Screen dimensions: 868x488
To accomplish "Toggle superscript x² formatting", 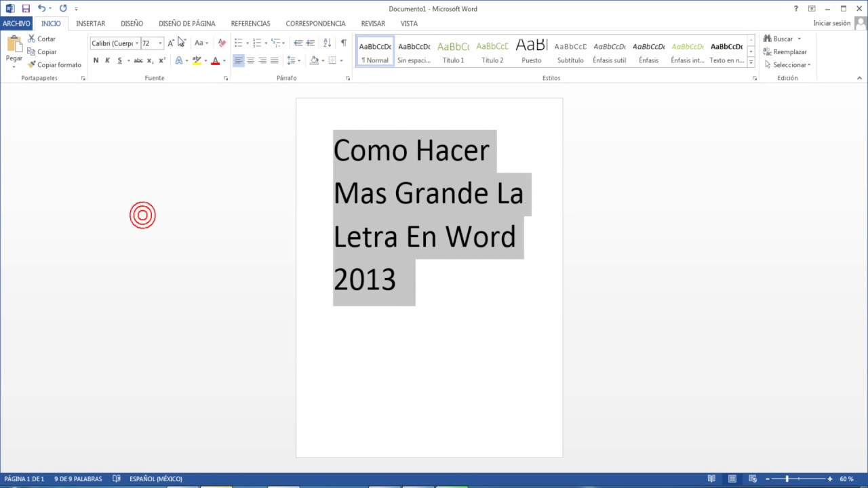I will [x=161, y=60].
